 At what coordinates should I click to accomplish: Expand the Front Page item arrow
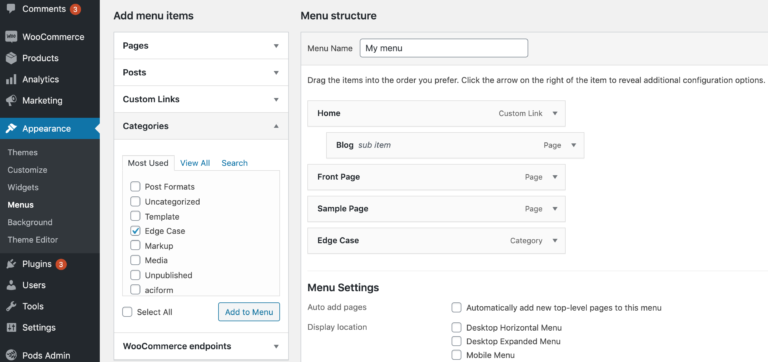click(555, 177)
